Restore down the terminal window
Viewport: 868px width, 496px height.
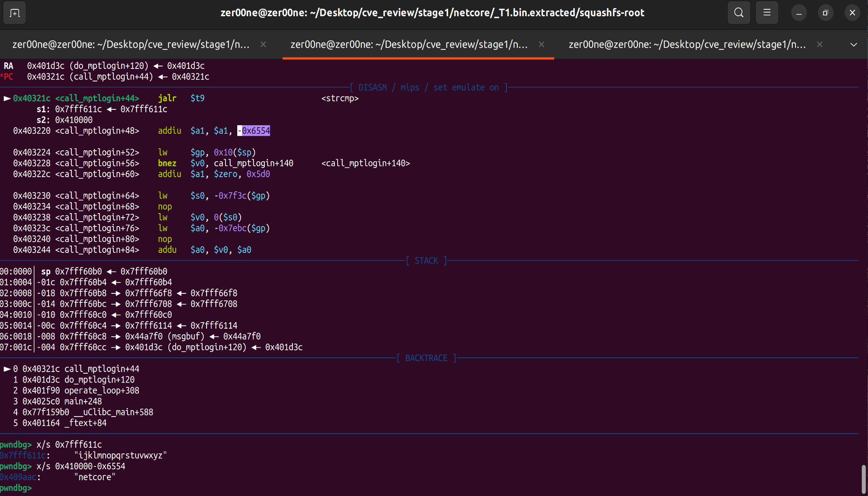coord(825,13)
